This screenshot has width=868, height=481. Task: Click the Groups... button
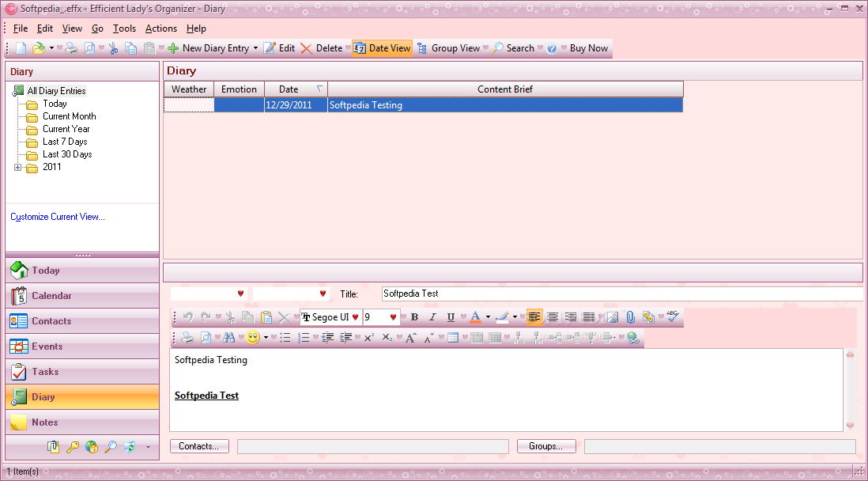pyautogui.click(x=546, y=446)
